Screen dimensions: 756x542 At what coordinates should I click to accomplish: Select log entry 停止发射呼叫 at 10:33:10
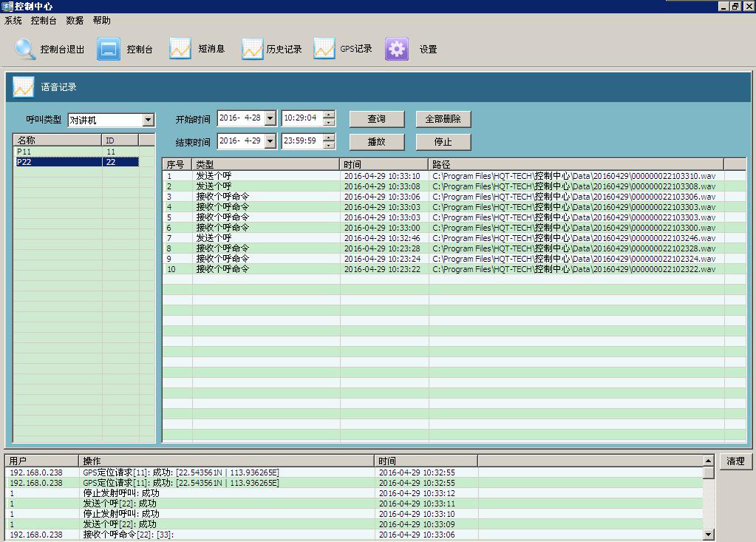point(355,514)
